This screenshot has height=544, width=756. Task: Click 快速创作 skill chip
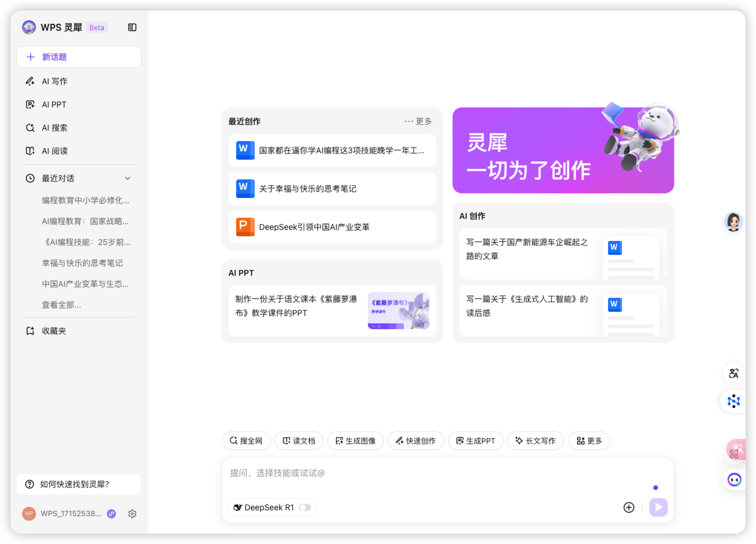click(416, 441)
